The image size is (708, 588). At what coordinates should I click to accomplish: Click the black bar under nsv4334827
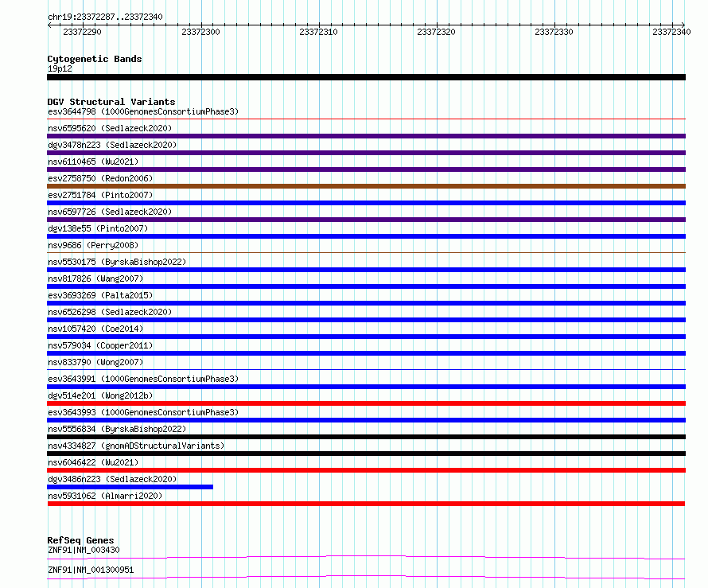(366, 454)
